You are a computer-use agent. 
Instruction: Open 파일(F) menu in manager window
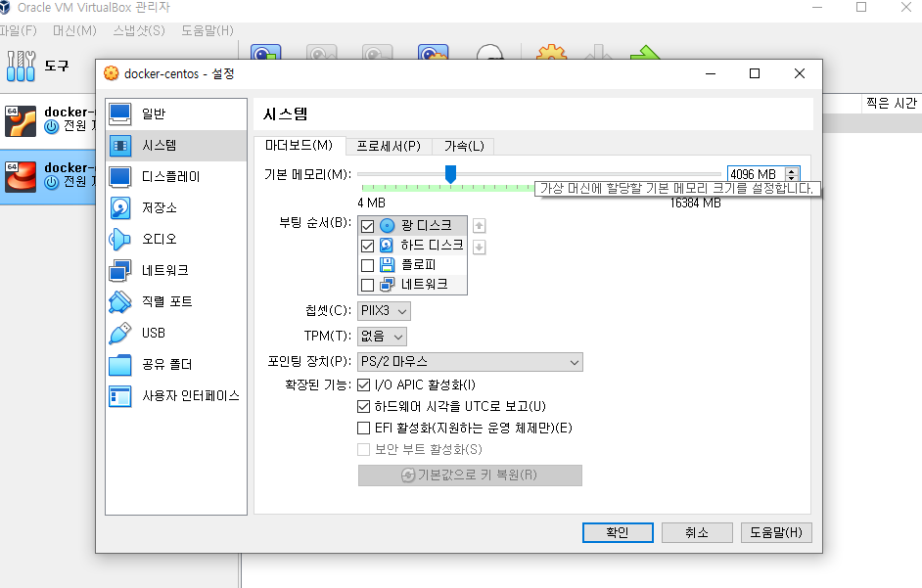coord(18,30)
